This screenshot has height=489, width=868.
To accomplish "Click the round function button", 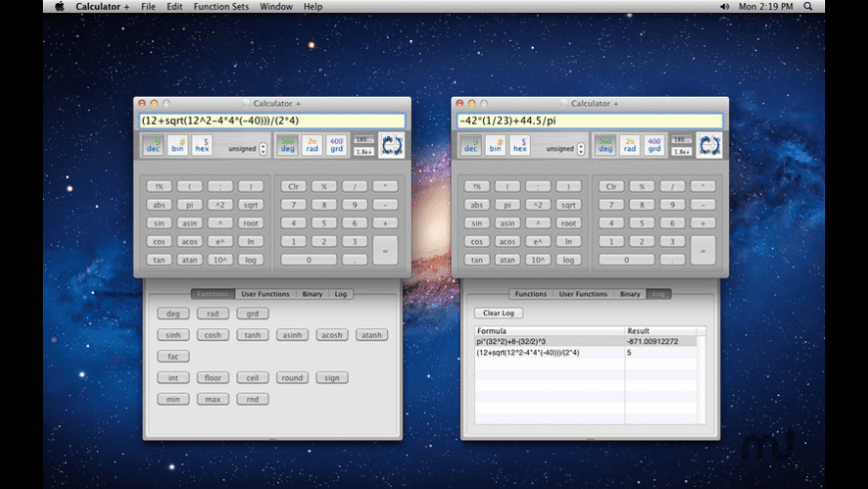I will tap(292, 377).
